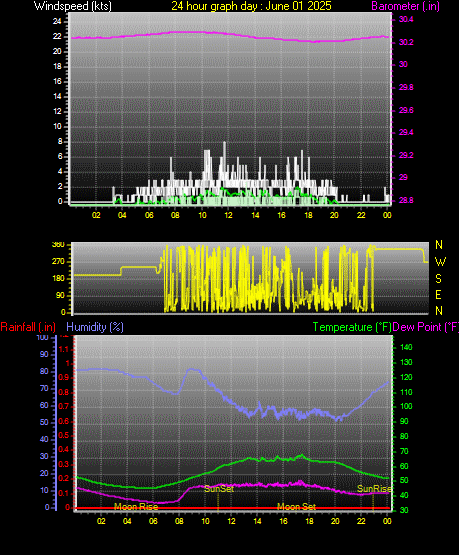Click the windspeed axis value 8
The height and width of the screenshot is (555, 459).
click(60, 142)
